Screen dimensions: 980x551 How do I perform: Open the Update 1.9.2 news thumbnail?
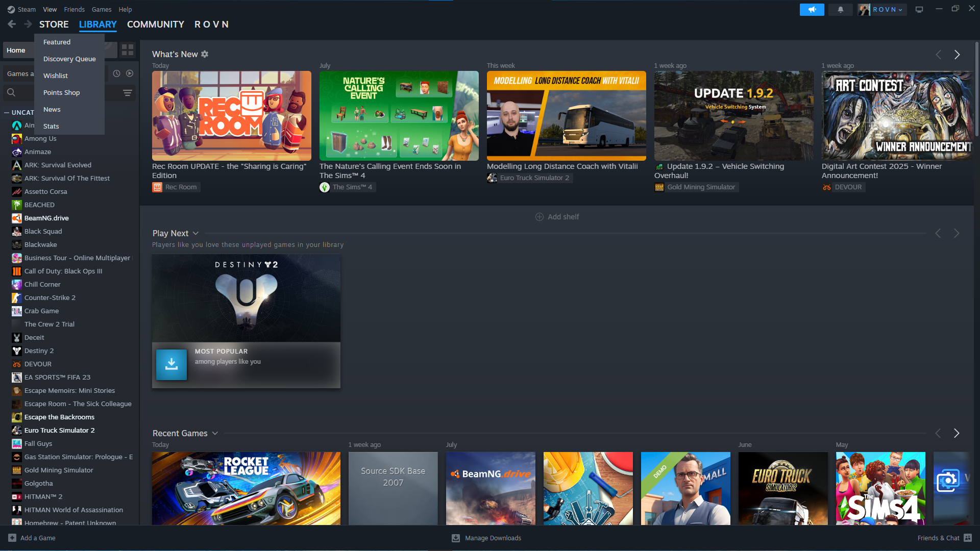pos(734,116)
